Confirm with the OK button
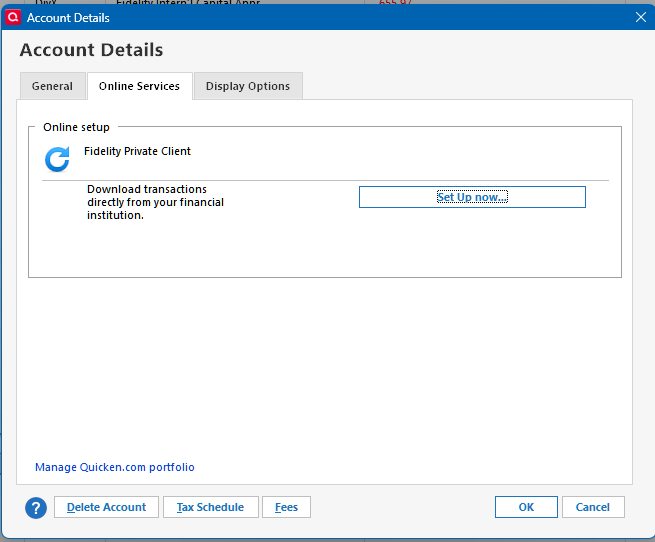 click(526, 507)
